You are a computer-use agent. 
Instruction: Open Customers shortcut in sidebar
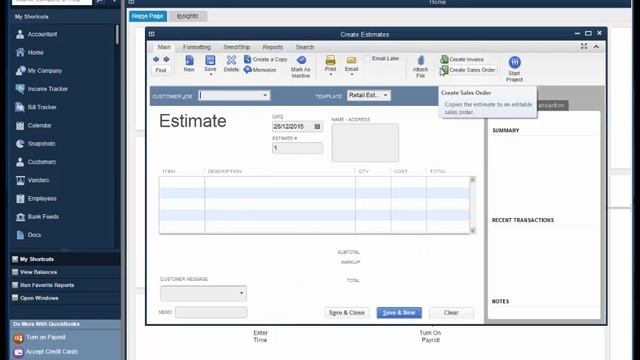pos(36,162)
